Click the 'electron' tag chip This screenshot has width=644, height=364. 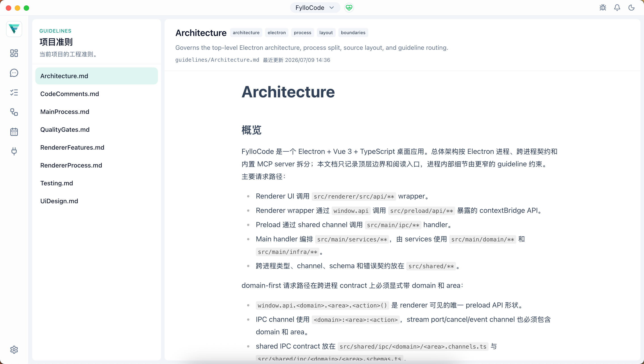point(277,33)
